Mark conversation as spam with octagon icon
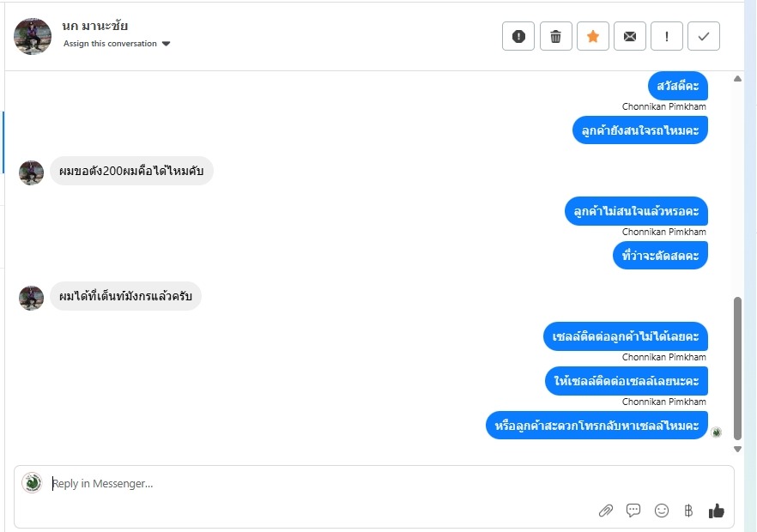Image resolution: width=757 pixels, height=532 pixels. (518, 36)
